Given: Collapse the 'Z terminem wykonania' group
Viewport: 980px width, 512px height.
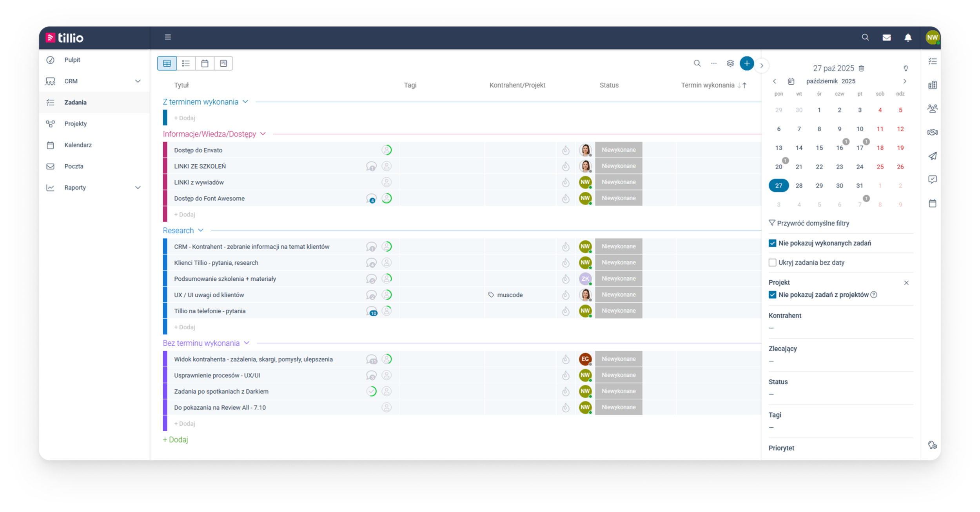Looking at the screenshot, I should click(x=245, y=102).
